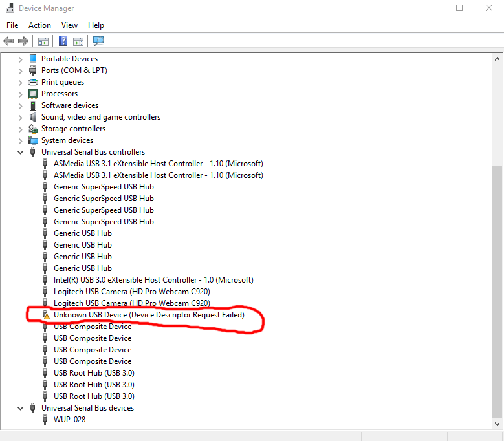Select the 'WUP-028' device name
Screen dimensions: 504x441
coord(69,420)
